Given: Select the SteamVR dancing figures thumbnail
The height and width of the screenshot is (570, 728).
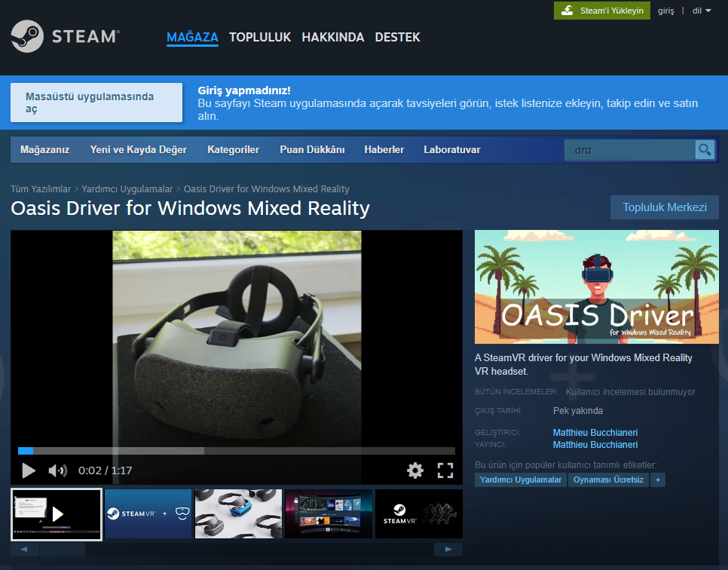Looking at the screenshot, I should point(419,513).
